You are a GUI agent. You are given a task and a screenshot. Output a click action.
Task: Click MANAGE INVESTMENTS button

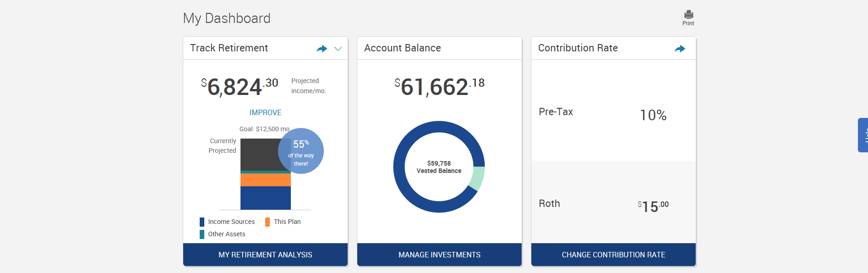coord(439,255)
